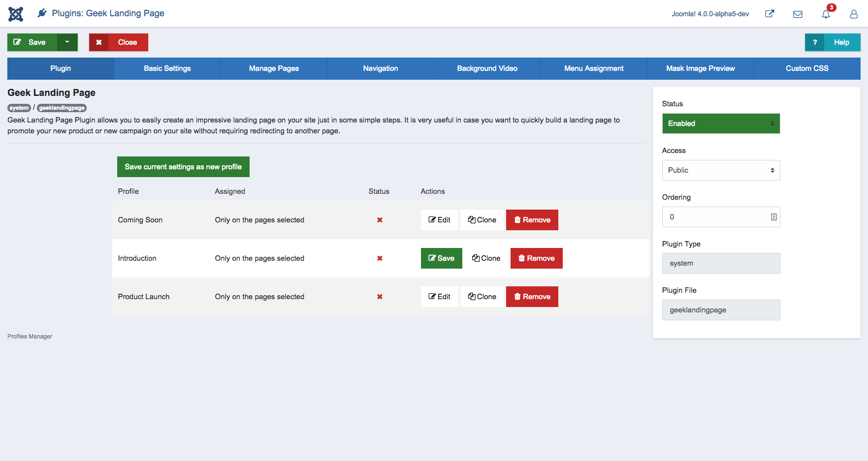This screenshot has height=461, width=868.
Task: Toggle Introduction profile status cross
Action: pyautogui.click(x=380, y=258)
